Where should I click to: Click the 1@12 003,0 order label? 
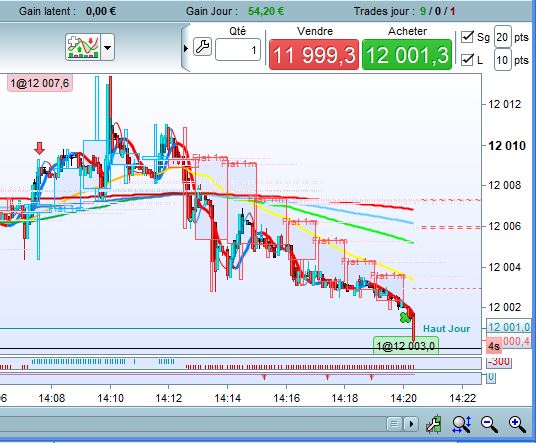coord(405,346)
